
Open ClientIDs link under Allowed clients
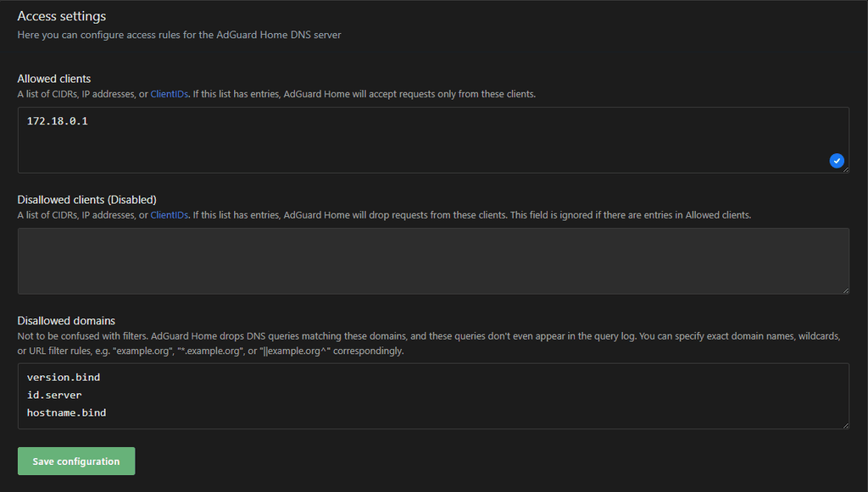coord(169,94)
